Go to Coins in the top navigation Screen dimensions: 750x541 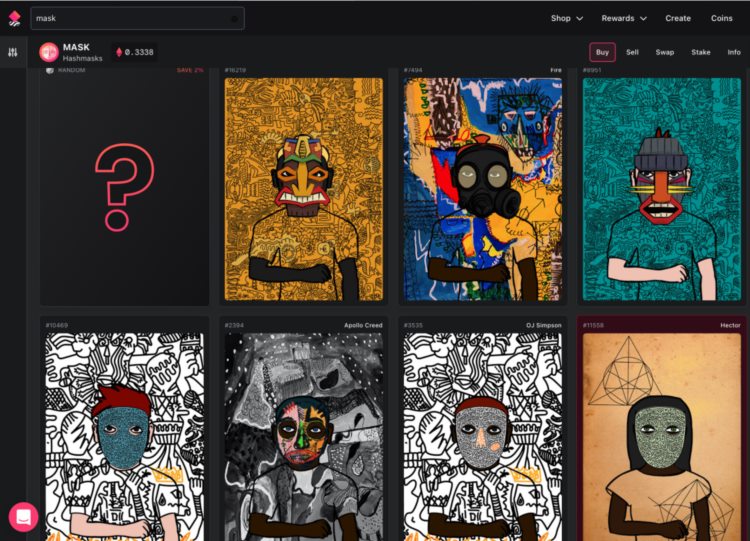(722, 18)
